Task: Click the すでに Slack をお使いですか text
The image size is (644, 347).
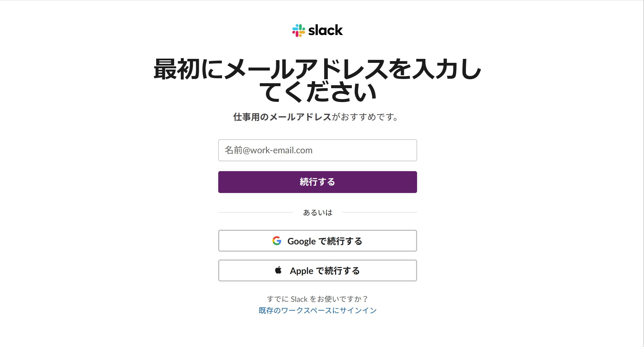Action: click(318, 299)
